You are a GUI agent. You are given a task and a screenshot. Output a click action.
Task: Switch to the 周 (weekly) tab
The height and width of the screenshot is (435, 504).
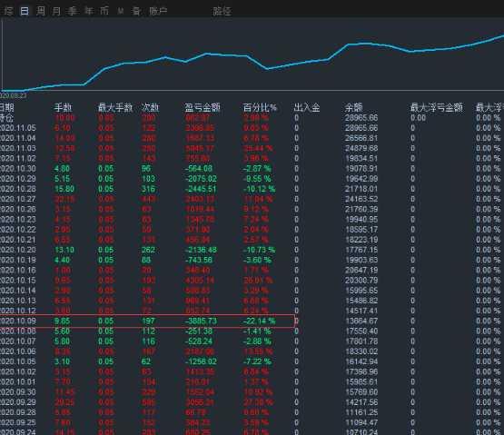click(x=41, y=11)
